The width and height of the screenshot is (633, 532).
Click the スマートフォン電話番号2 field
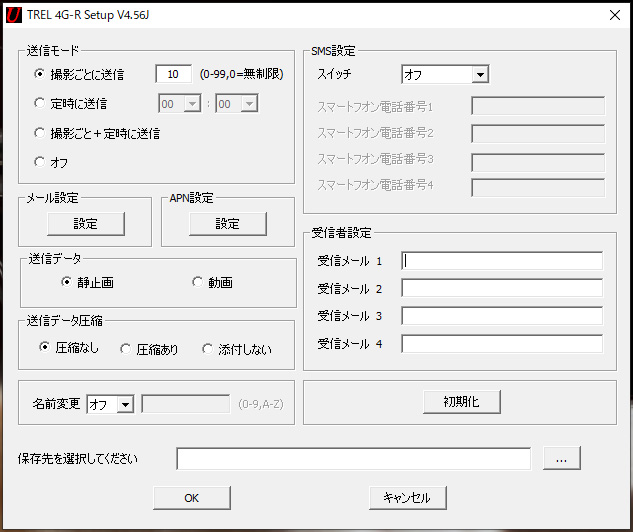click(x=538, y=134)
